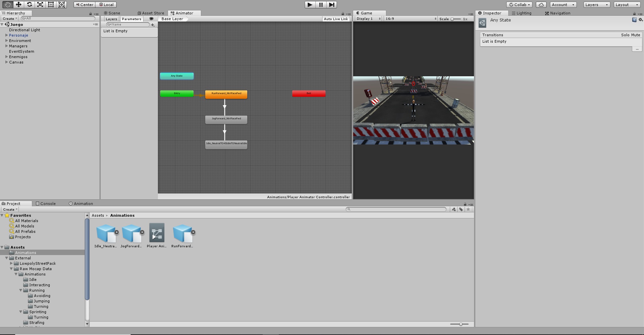The width and height of the screenshot is (644, 335).
Task: Expand the Managers object
Action: click(x=6, y=46)
